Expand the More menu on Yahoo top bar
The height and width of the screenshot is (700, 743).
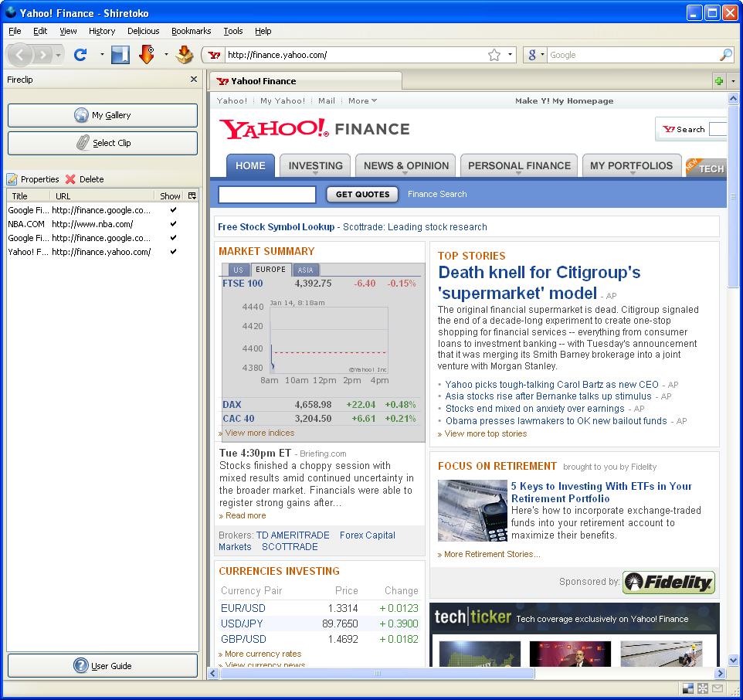pos(362,100)
